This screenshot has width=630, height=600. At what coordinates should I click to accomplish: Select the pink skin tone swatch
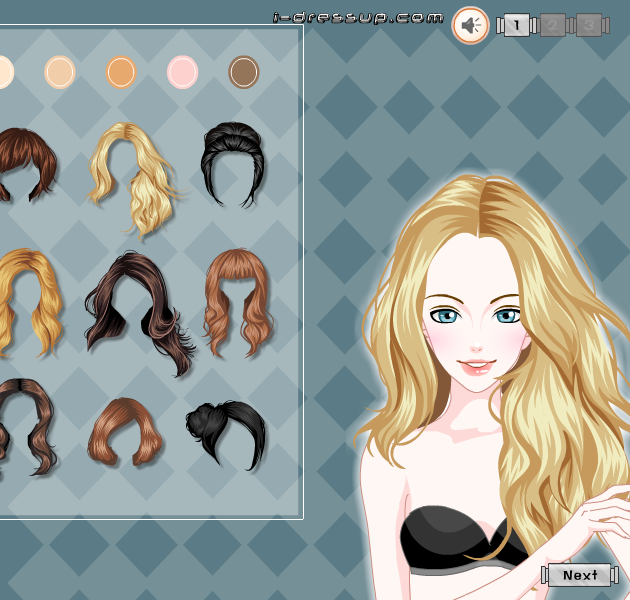[182, 72]
